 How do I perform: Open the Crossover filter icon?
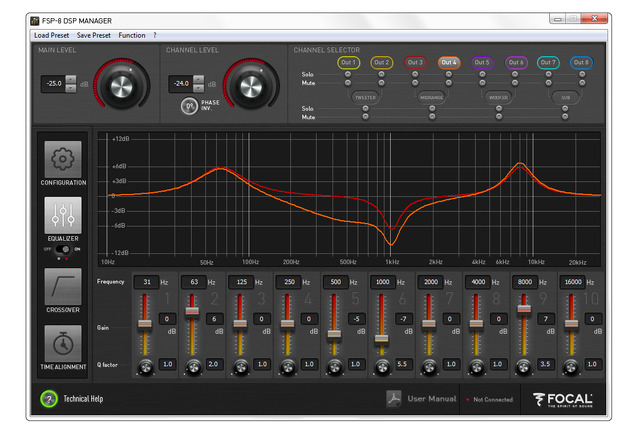click(63, 286)
